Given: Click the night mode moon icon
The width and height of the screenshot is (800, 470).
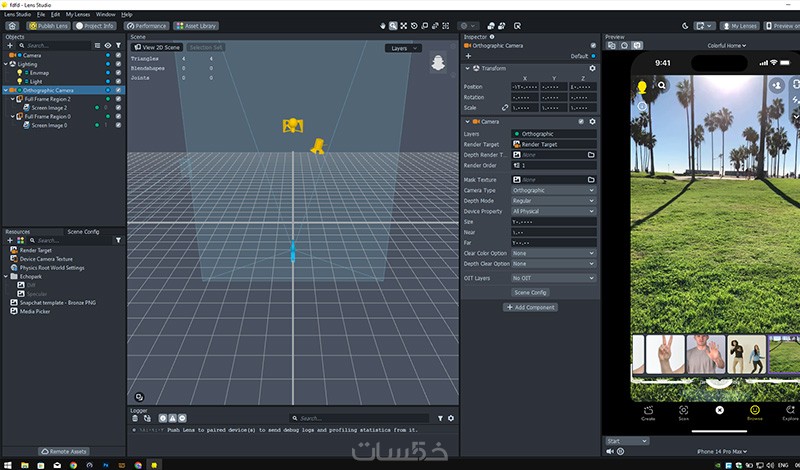Looking at the screenshot, I should click(x=685, y=26).
